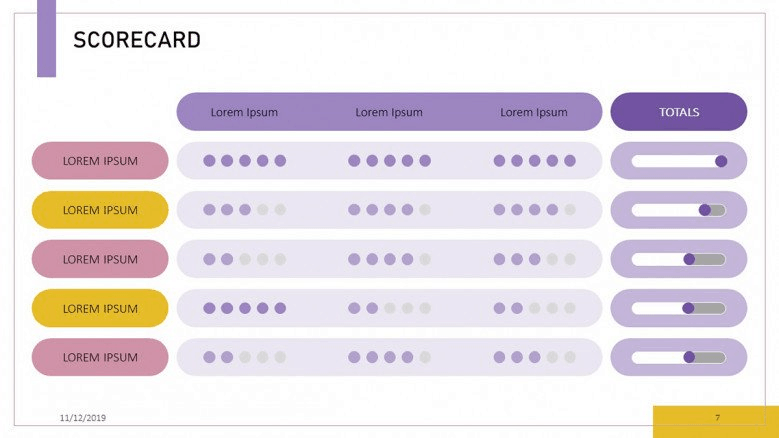Click the purple accent bar beside the title

tap(46, 38)
